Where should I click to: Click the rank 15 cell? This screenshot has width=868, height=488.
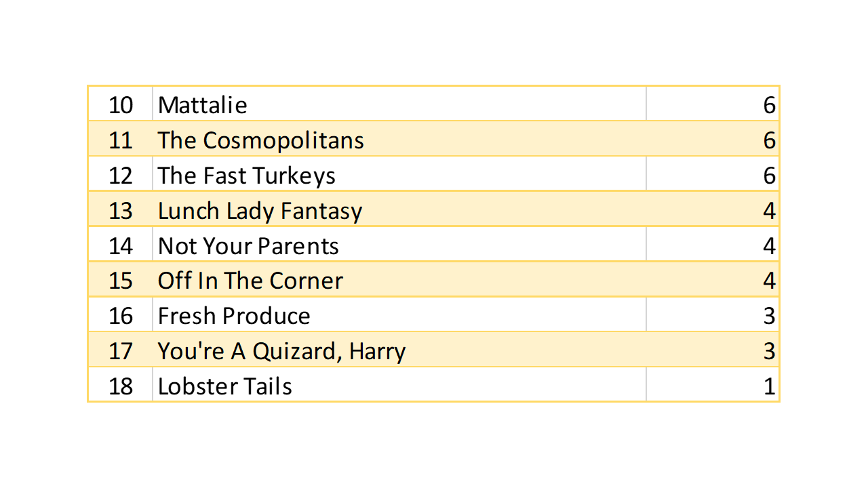tap(121, 281)
